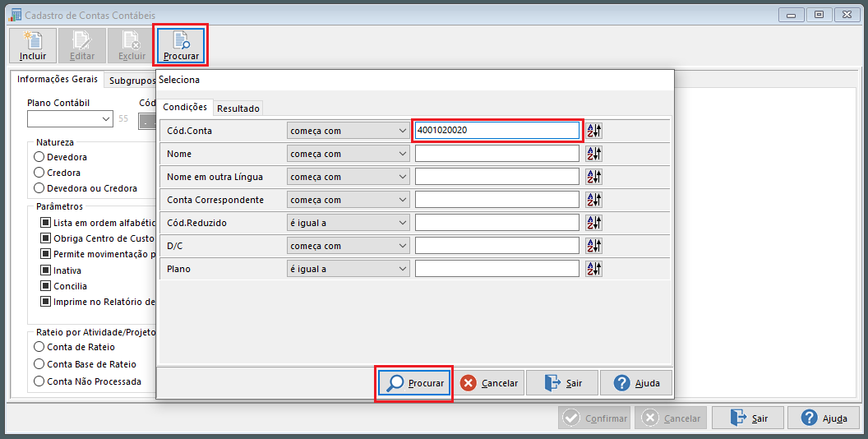The image size is (868, 439).
Task: Click the sort icon for D/C row
Action: [593, 246]
